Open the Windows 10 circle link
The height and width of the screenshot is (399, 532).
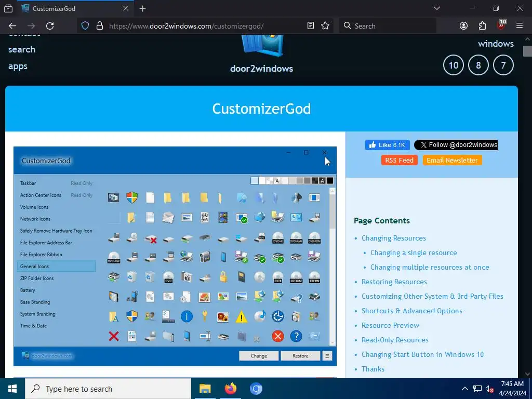pyautogui.click(x=454, y=65)
